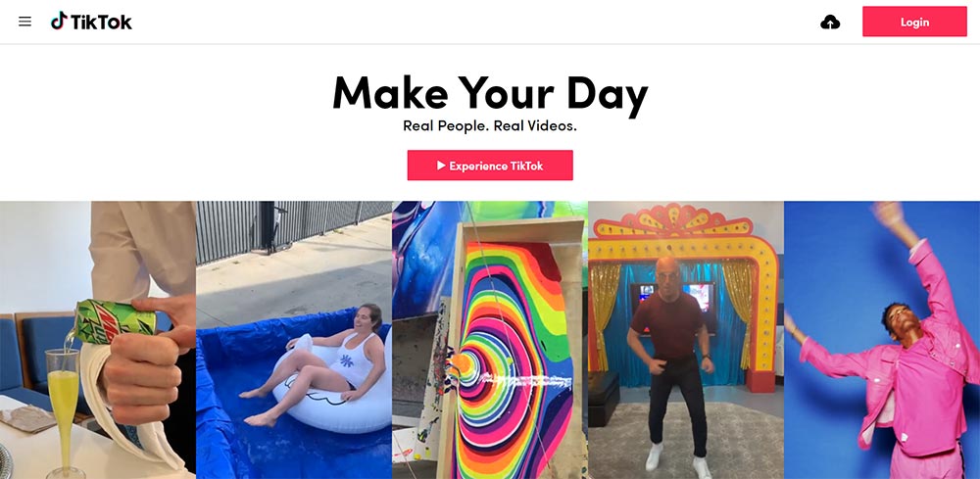Screen dimensions: 980x479
Task: Click the orange center of paint swirl
Action: tap(464, 363)
